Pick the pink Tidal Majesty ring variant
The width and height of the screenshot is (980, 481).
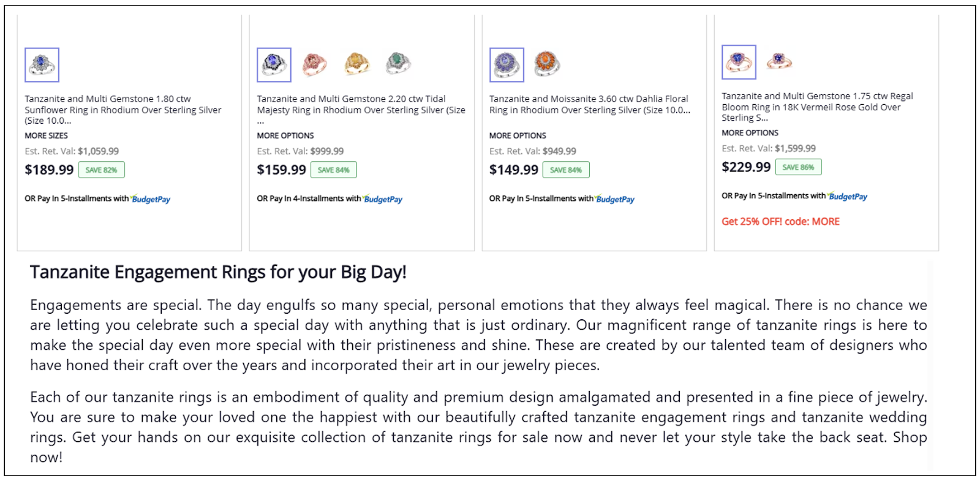(315, 64)
